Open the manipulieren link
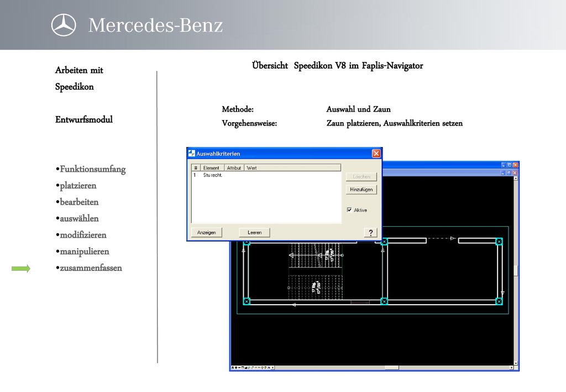Screen dimensions: 566x392 [x=85, y=252]
